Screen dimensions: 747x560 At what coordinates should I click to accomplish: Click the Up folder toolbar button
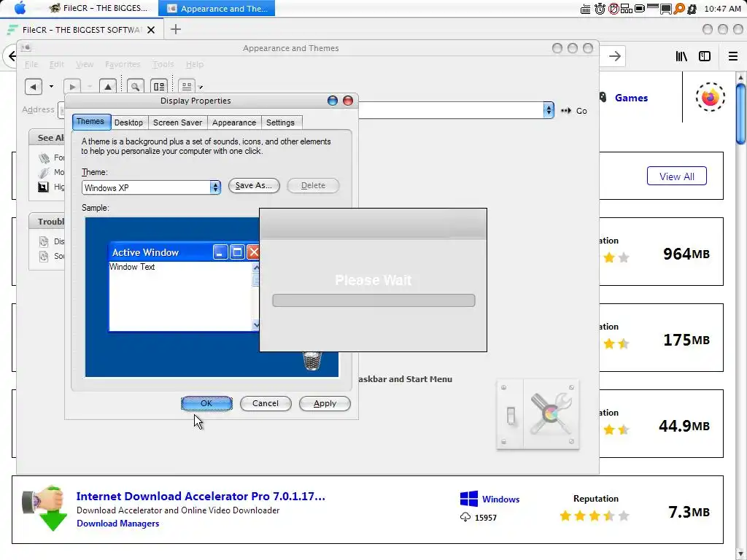[108, 87]
